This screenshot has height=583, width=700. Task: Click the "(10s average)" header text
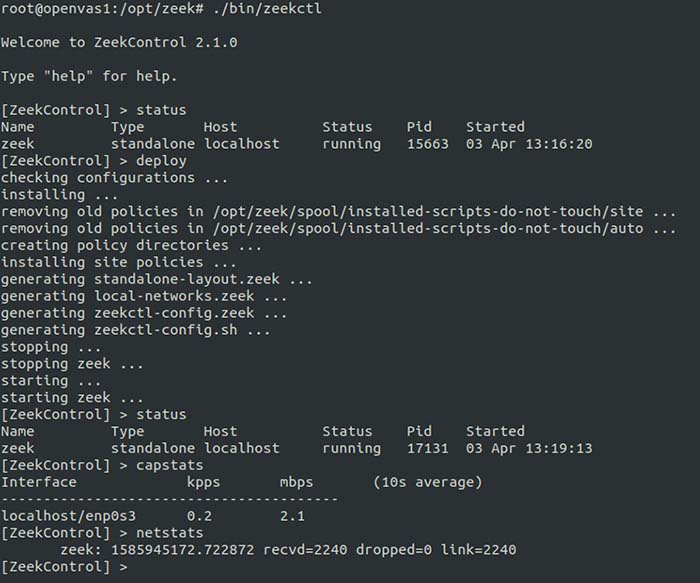point(428,482)
